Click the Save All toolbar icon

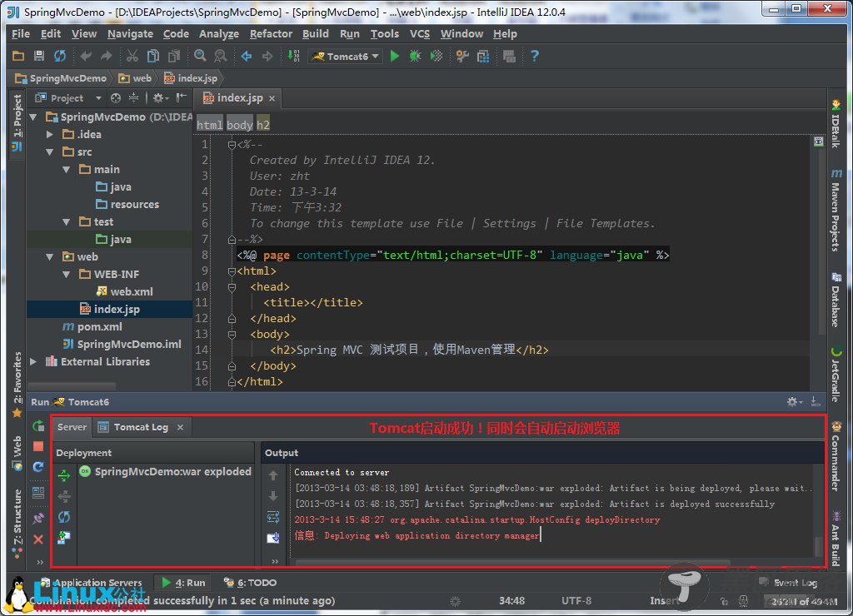[38, 56]
